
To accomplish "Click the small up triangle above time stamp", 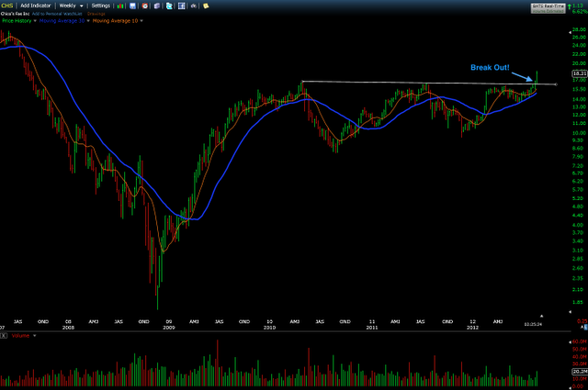I will tap(541, 317).
